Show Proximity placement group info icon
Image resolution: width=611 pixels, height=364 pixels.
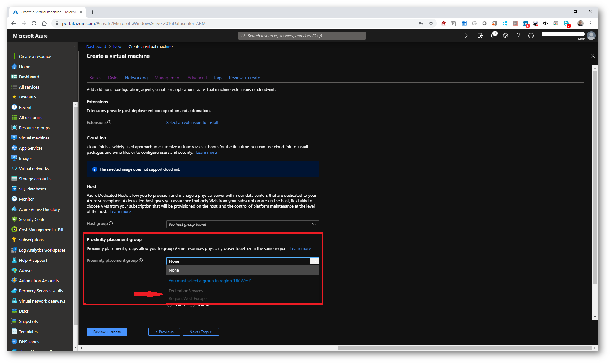coord(141,260)
